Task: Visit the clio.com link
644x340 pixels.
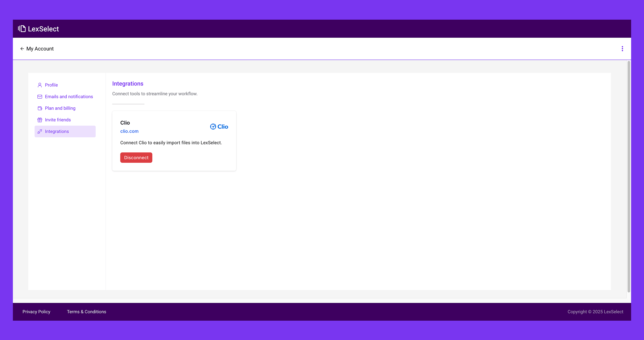Action: pos(129,131)
